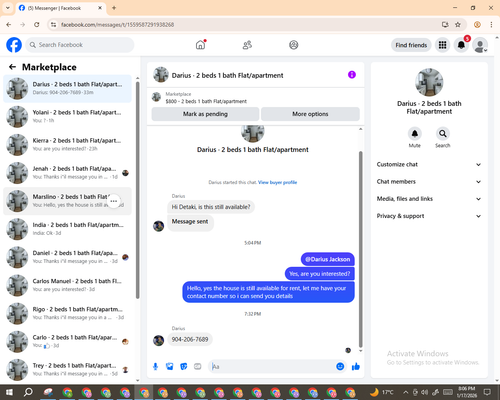Open Chrome tab search dropdown
Image resolution: width=500 pixels, height=400 pixels.
coord(7,8)
